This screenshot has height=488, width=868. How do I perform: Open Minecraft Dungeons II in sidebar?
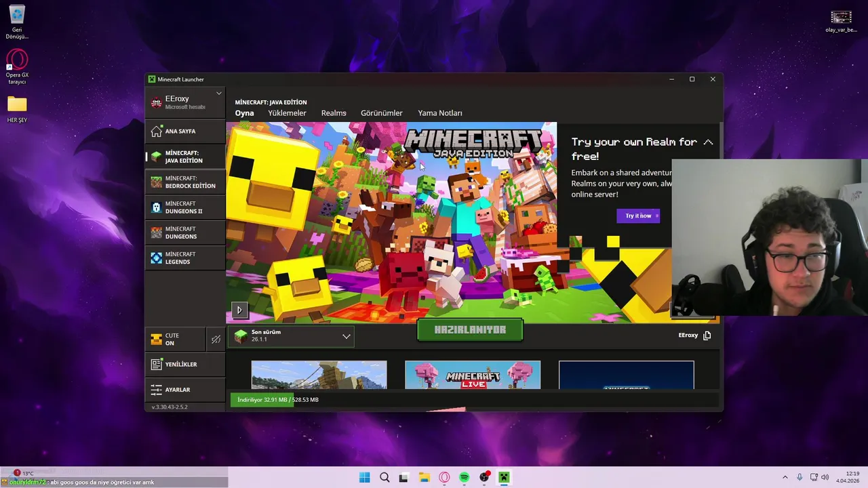tap(185, 207)
